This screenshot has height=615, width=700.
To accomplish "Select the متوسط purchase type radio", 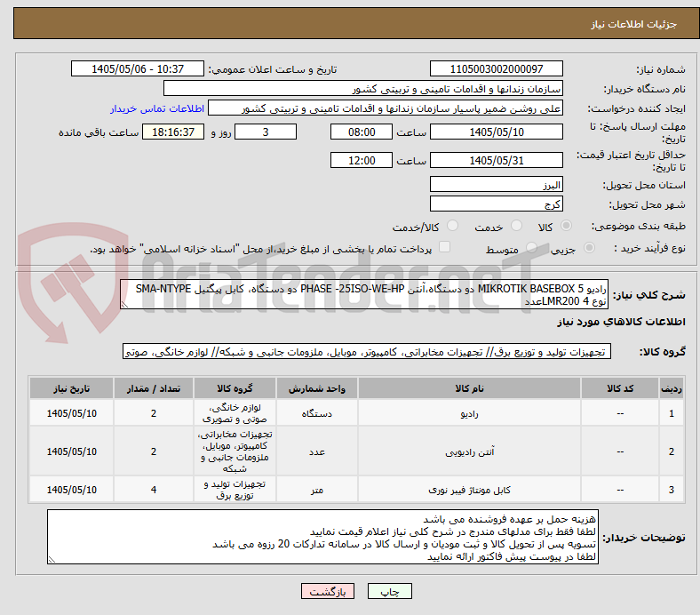I will (x=531, y=248).
